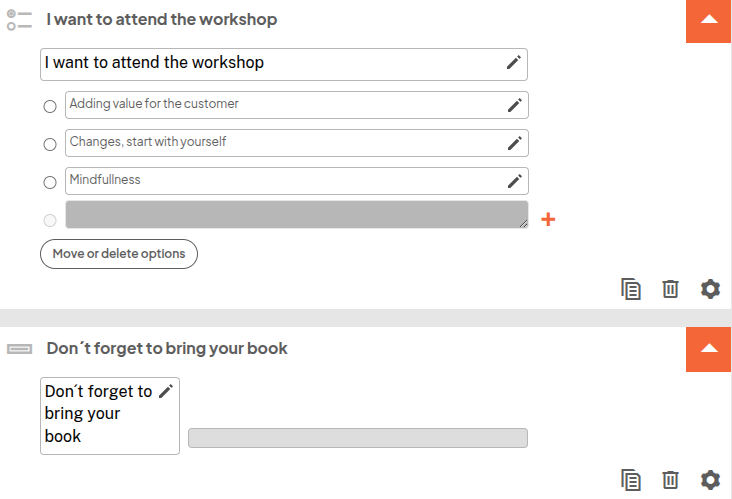Image resolution: width=732 pixels, height=499 pixels.
Task: Click the edit pencil beside 'Mindfullness'
Action: 514,181
